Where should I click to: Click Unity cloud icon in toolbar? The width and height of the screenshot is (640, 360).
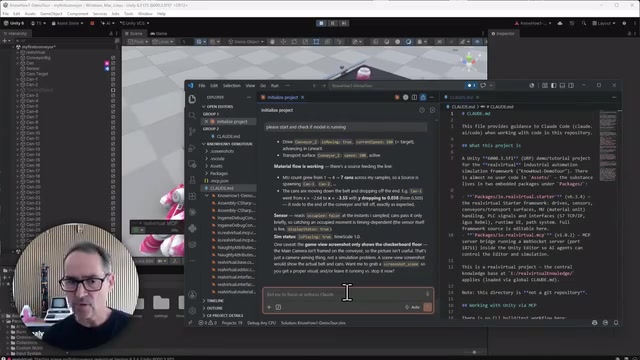tap(560, 23)
